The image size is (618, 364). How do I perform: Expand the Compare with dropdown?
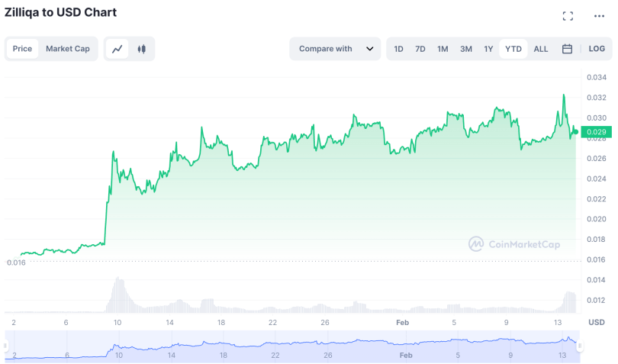click(335, 49)
